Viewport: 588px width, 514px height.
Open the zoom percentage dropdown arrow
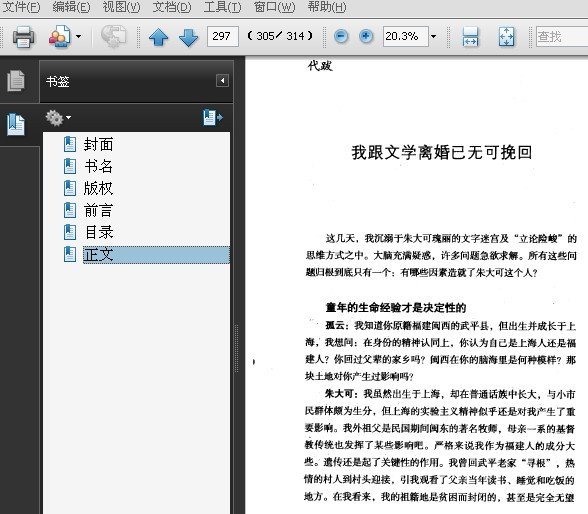[x=434, y=36]
